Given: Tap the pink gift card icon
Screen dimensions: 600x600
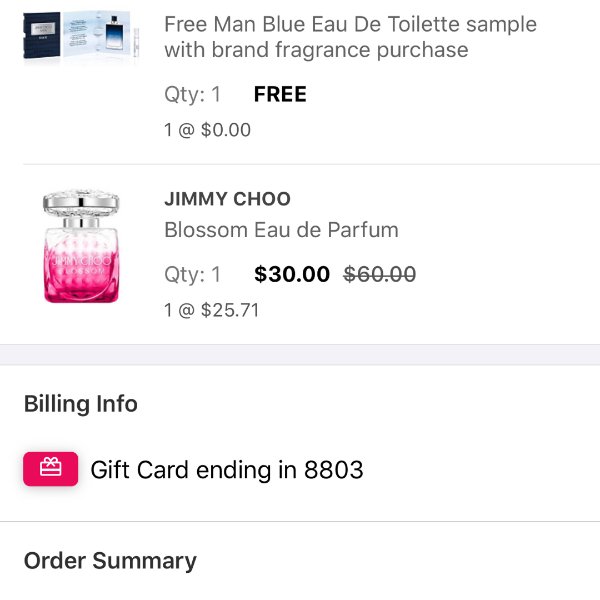Looking at the screenshot, I should pyautogui.click(x=51, y=469).
